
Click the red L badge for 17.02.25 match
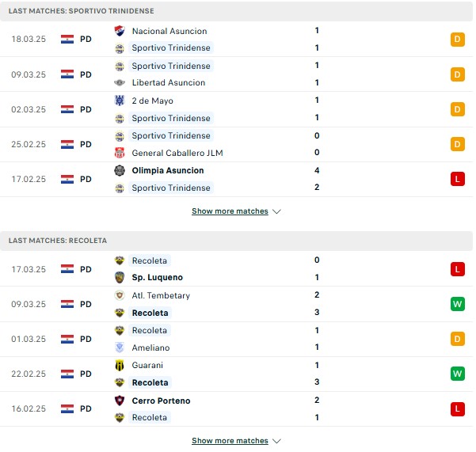tap(458, 179)
